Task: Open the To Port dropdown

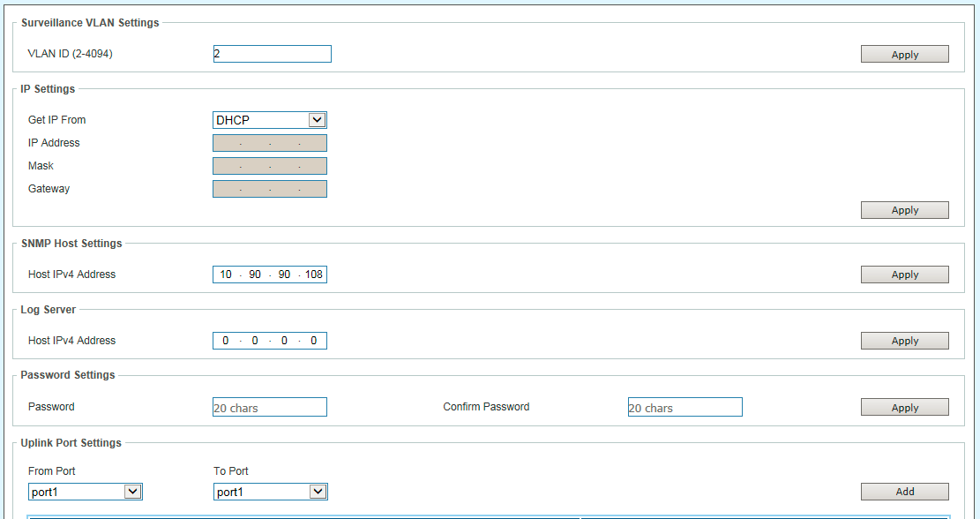Action: tap(270, 492)
